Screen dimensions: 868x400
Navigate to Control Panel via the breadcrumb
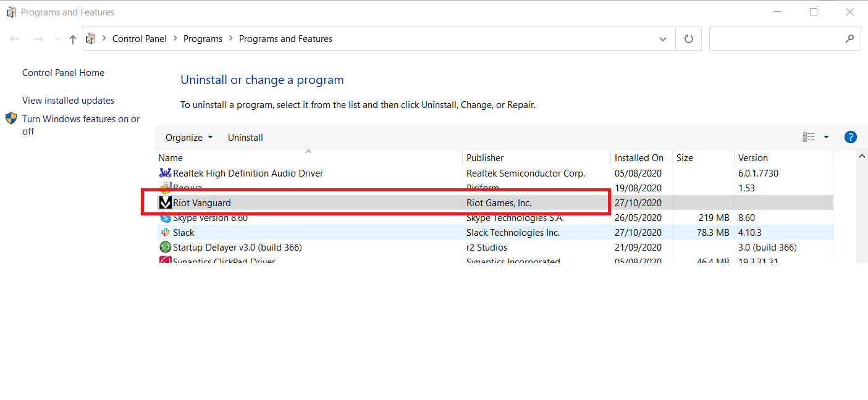pos(140,38)
